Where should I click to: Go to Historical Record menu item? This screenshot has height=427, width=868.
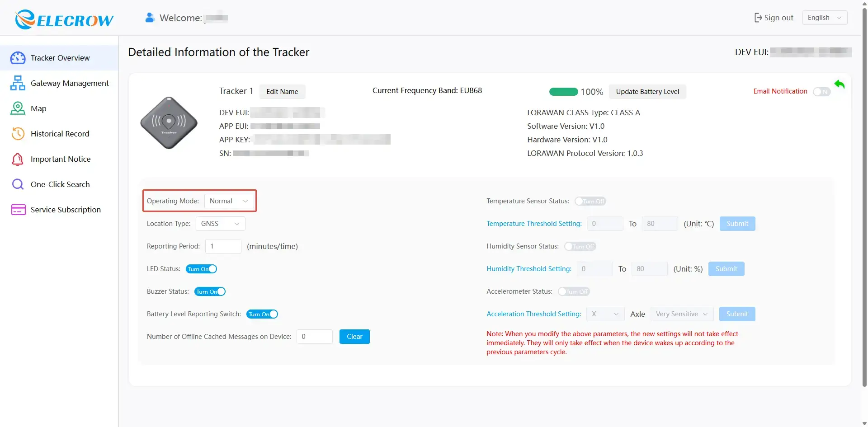click(60, 134)
